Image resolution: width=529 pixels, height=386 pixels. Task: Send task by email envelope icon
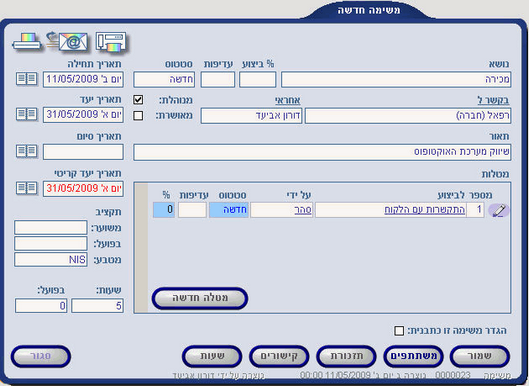tap(69, 42)
